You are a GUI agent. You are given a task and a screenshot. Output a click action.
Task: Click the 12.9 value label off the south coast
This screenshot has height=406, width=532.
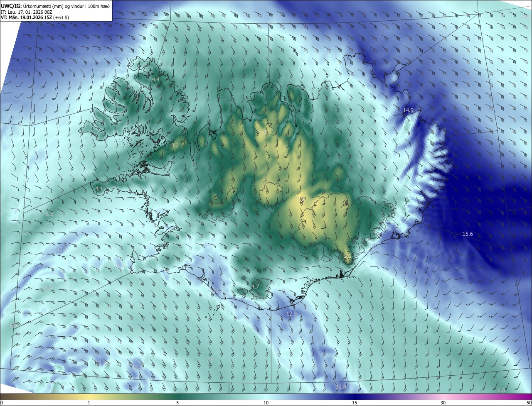292,313
